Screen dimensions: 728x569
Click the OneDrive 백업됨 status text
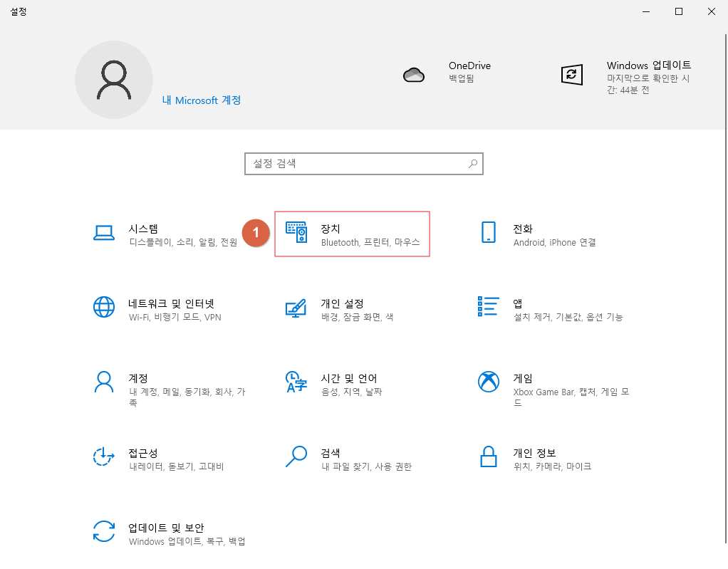pos(462,78)
